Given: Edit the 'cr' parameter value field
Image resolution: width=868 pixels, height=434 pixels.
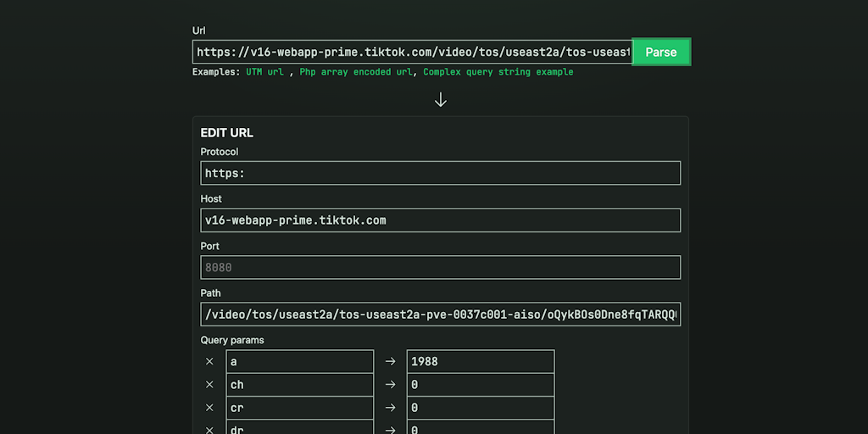Looking at the screenshot, I should (x=481, y=408).
